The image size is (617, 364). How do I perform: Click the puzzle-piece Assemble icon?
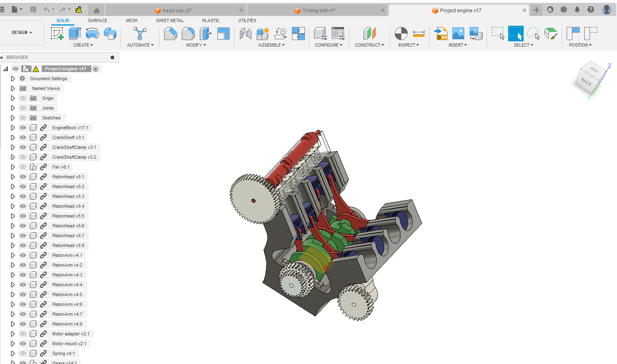[298, 34]
